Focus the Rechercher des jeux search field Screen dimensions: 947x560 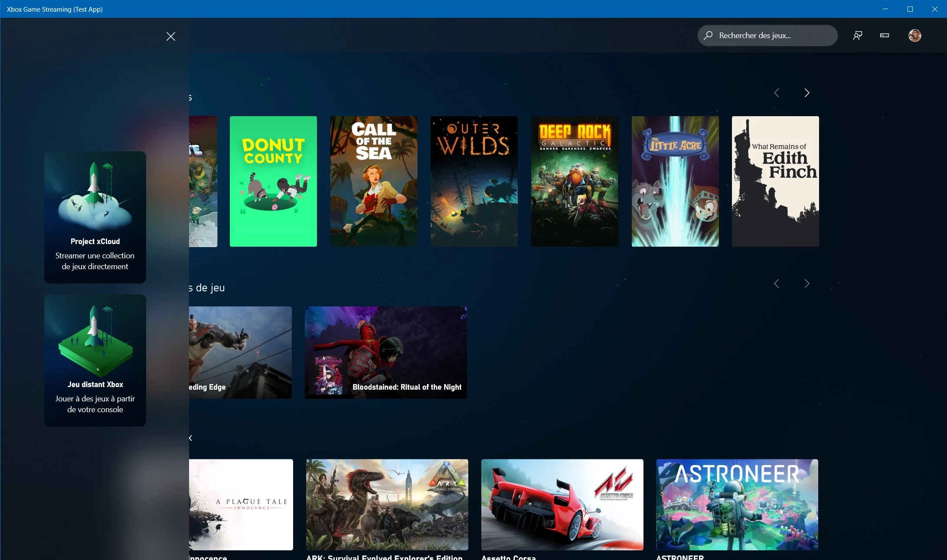(767, 36)
